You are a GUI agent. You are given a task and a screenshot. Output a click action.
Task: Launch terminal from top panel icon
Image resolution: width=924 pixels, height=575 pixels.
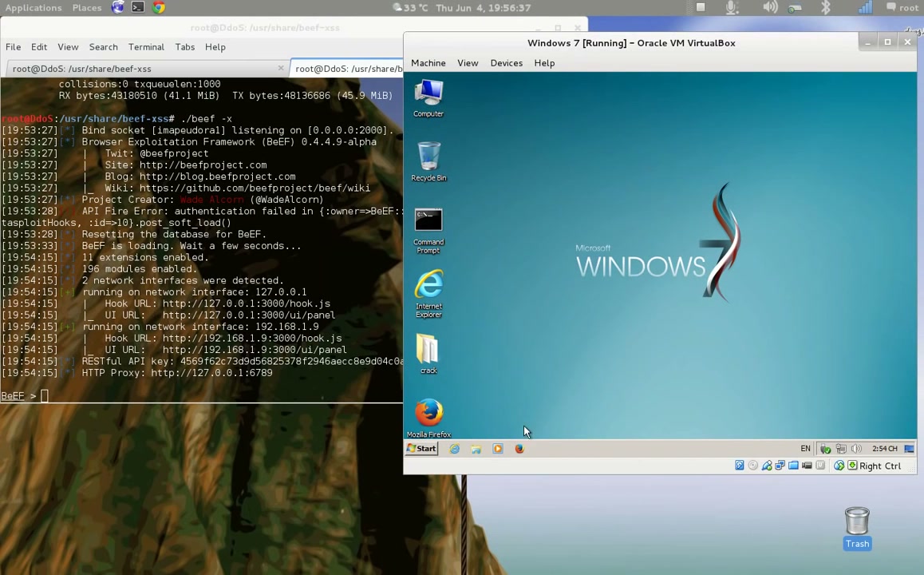(x=138, y=8)
